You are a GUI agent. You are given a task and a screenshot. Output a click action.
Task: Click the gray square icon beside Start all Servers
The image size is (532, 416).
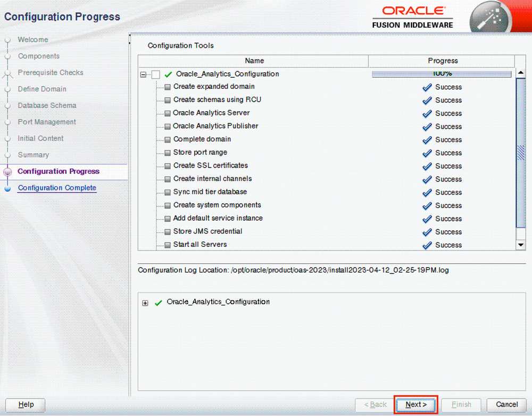click(x=167, y=245)
